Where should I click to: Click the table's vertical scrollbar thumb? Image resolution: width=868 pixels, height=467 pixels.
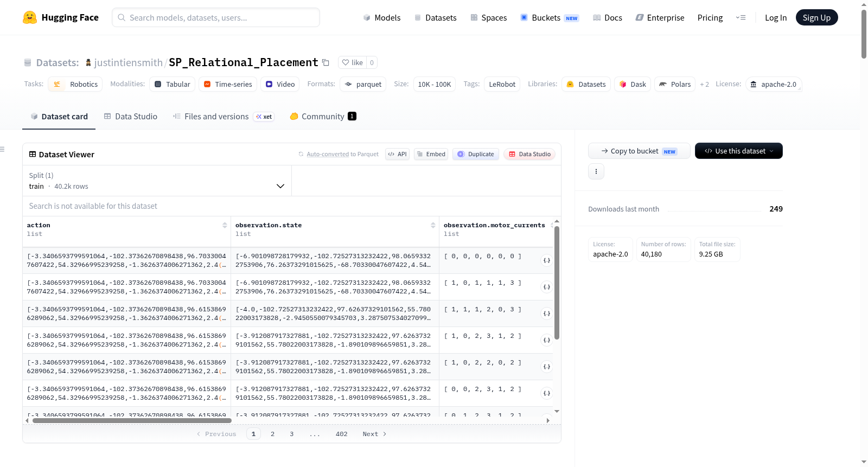click(557, 283)
